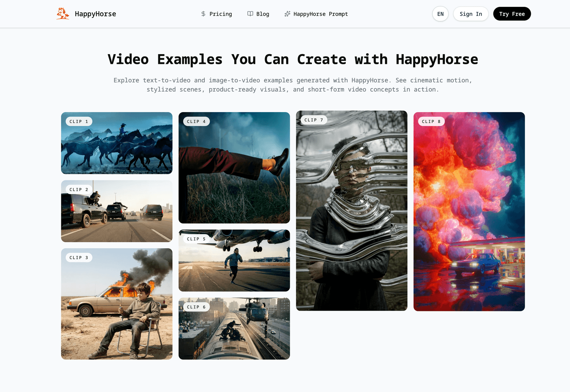Click the CLIP 7 label badge
Viewport: 570px width, 392px height.
click(314, 120)
